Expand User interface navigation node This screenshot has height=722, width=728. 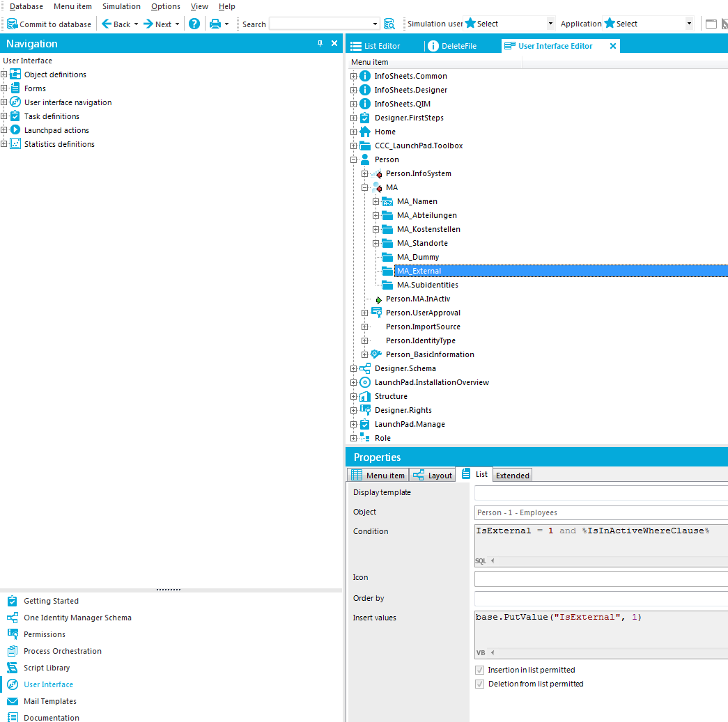pos(3,102)
